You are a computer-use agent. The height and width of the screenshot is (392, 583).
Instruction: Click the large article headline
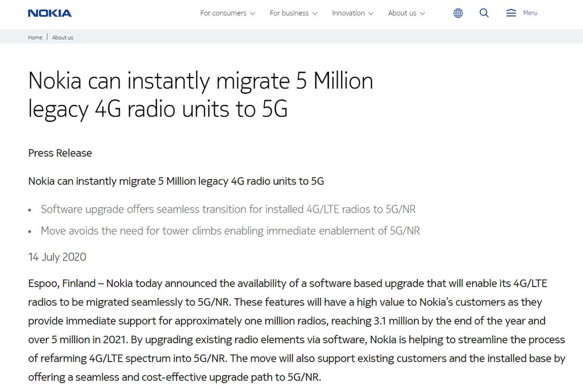pos(200,95)
